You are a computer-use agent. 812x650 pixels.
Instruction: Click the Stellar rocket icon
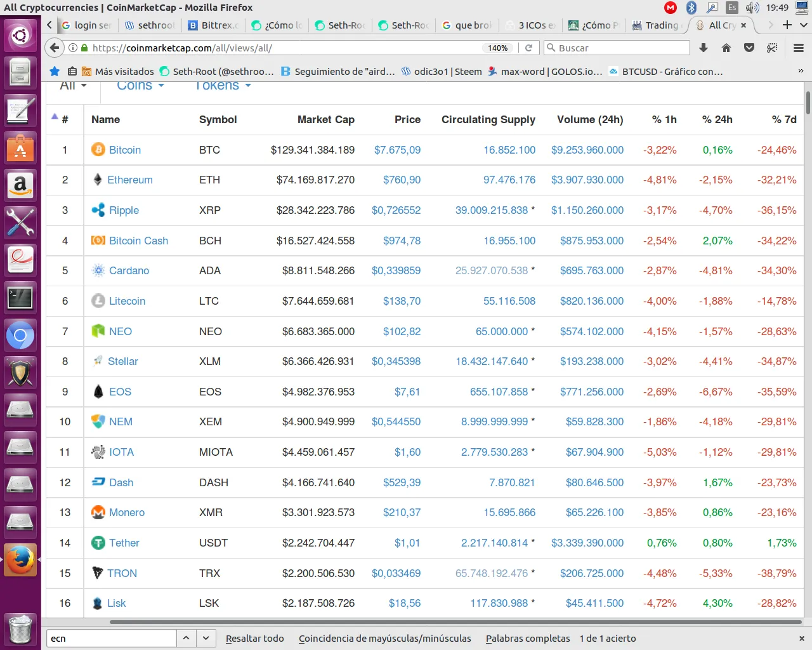pyautogui.click(x=98, y=361)
